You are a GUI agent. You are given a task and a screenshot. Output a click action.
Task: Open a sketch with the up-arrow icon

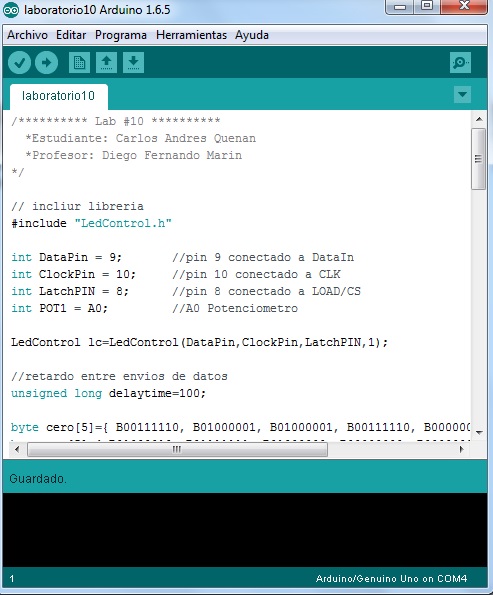click(x=106, y=62)
